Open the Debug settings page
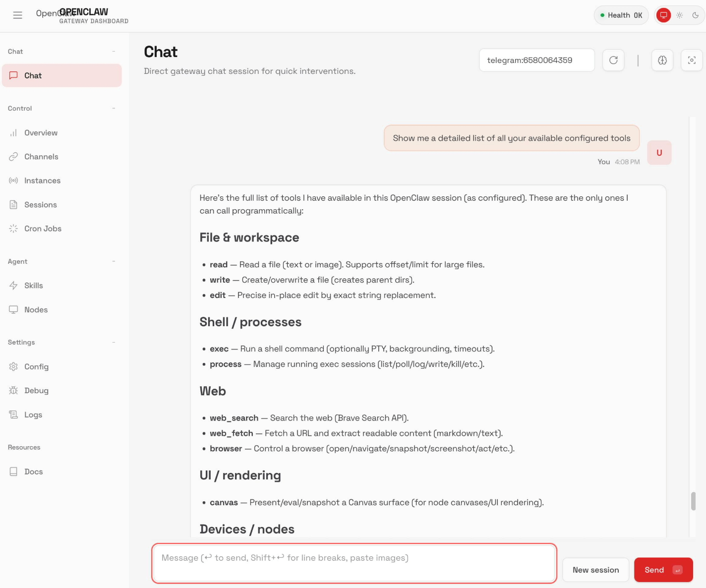This screenshot has height=588, width=706. pyautogui.click(x=36, y=390)
